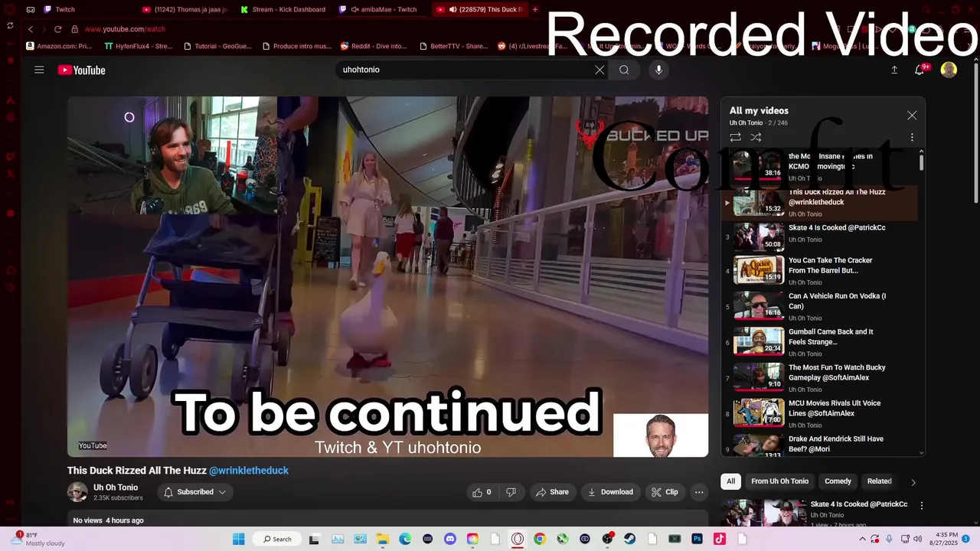The image size is (980, 551).
Task: Open the taskbar clock and date
Action: pyautogui.click(x=942, y=539)
